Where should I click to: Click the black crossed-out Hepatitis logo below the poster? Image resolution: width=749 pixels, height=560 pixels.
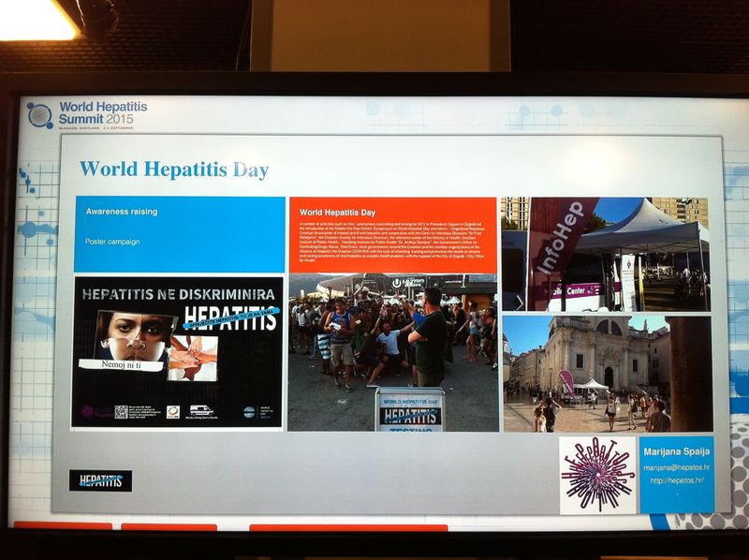(100, 480)
